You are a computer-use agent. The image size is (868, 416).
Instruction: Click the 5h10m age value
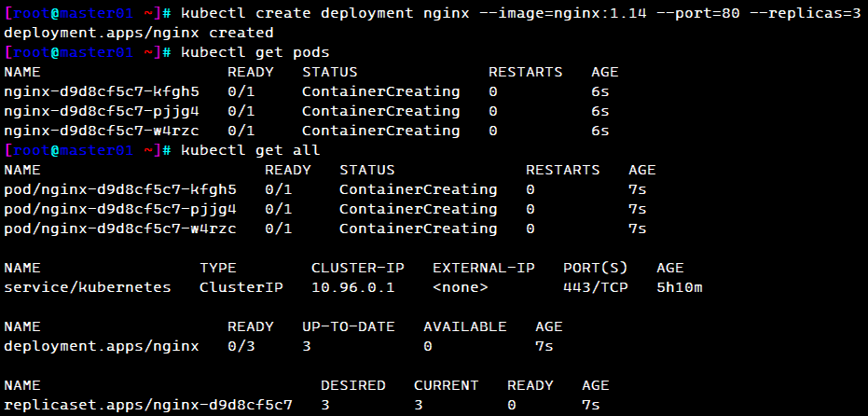680,287
